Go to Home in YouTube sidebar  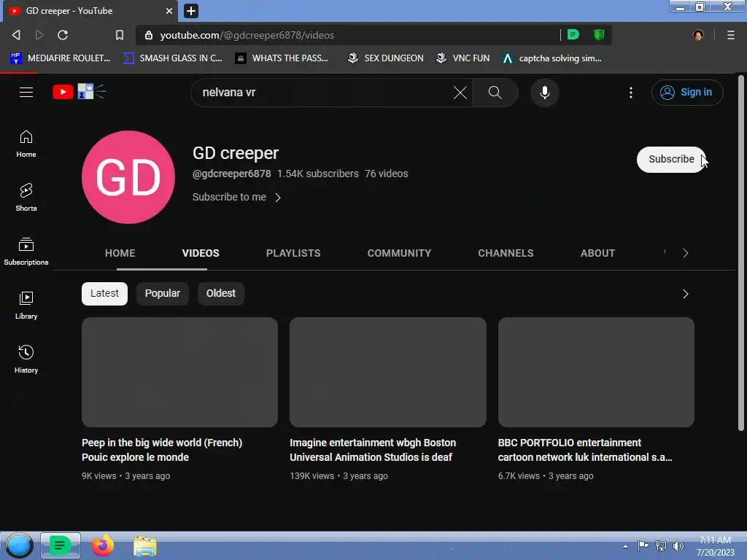[26, 144]
